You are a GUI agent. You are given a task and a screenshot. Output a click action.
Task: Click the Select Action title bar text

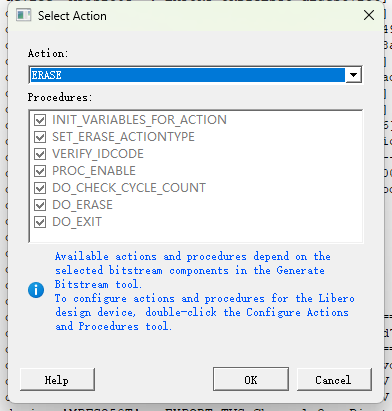72,16
